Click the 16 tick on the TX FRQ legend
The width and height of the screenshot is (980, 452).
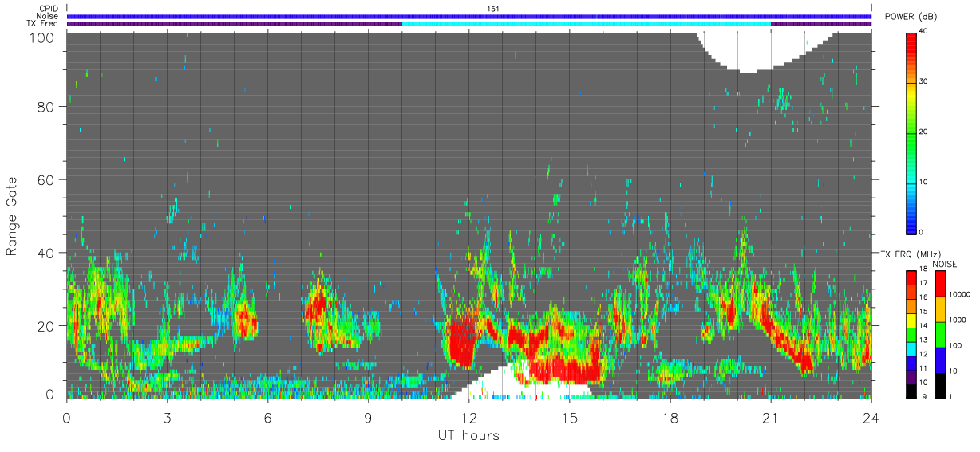pyautogui.click(x=923, y=297)
